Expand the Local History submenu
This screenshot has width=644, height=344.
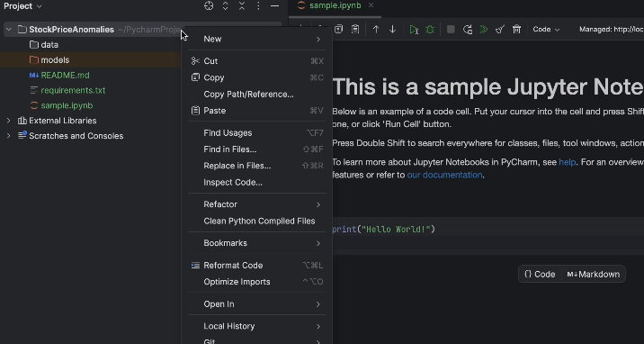click(x=256, y=326)
